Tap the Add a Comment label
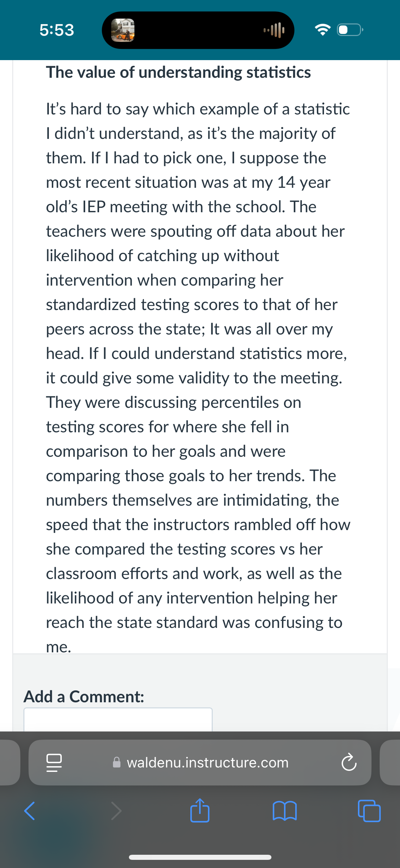Image resolution: width=400 pixels, height=868 pixels. pyautogui.click(x=84, y=697)
